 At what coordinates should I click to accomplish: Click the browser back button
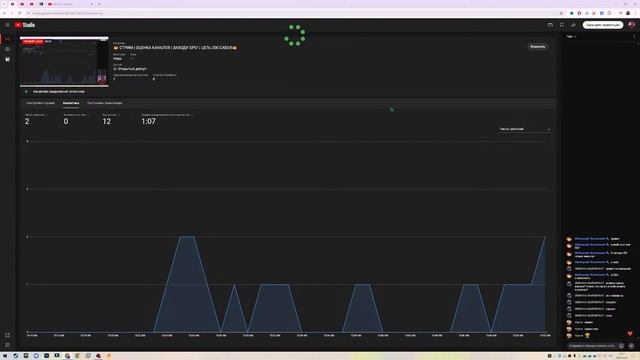pos(4,13)
